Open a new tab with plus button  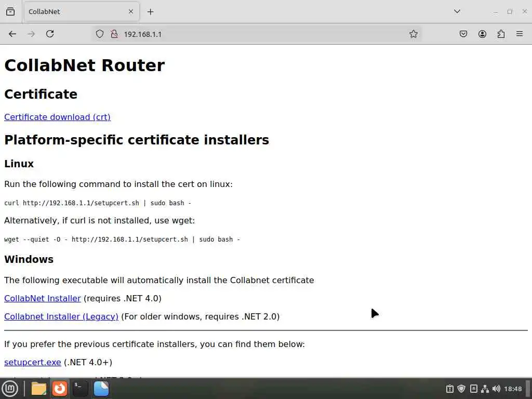pyautogui.click(x=150, y=12)
